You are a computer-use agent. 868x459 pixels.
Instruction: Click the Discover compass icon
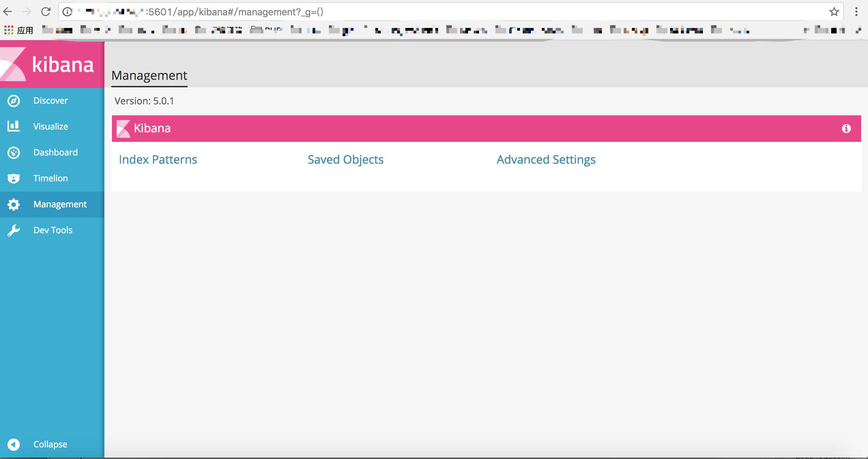coord(14,101)
